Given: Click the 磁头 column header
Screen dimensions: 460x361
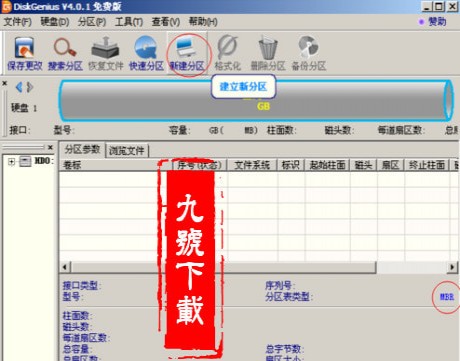Looking at the screenshot, I should (x=363, y=165).
